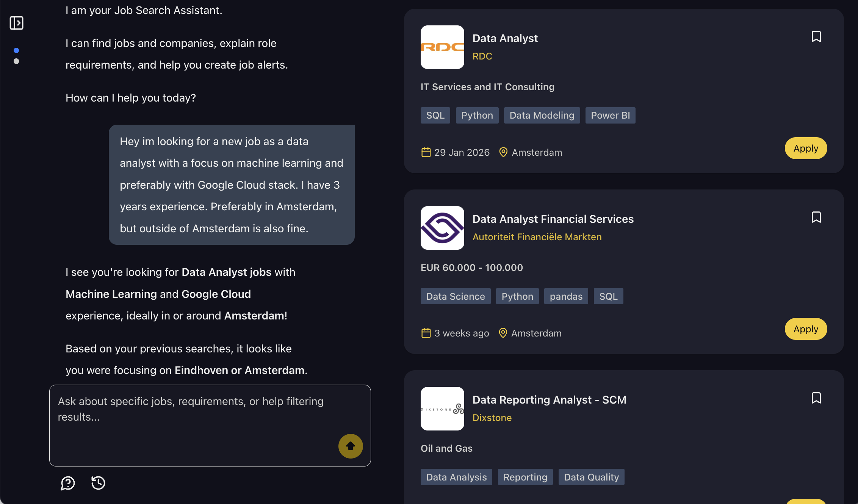
Task: Open the chat history clock icon
Action: point(98,483)
